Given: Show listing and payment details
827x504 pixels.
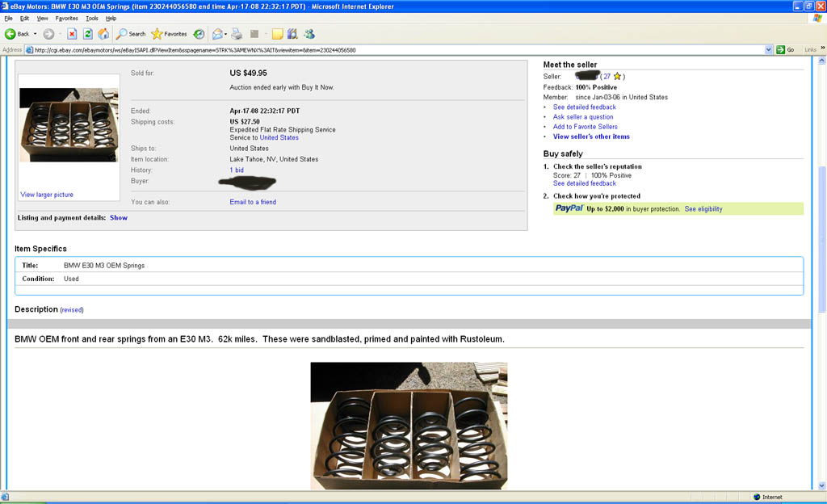Looking at the screenshot, I should click(x=119, y=217).
